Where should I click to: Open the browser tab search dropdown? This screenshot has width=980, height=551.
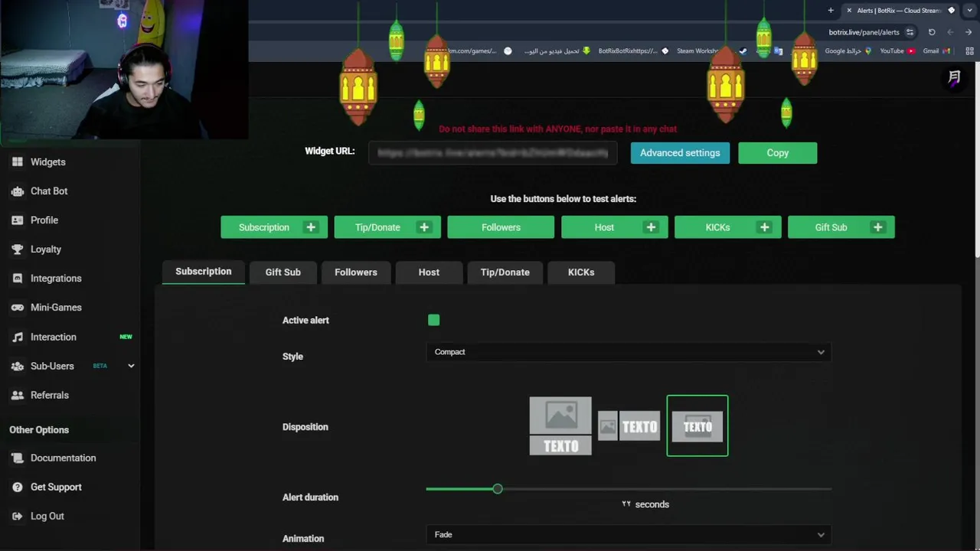pyautogui.click(x=970, y=10)
